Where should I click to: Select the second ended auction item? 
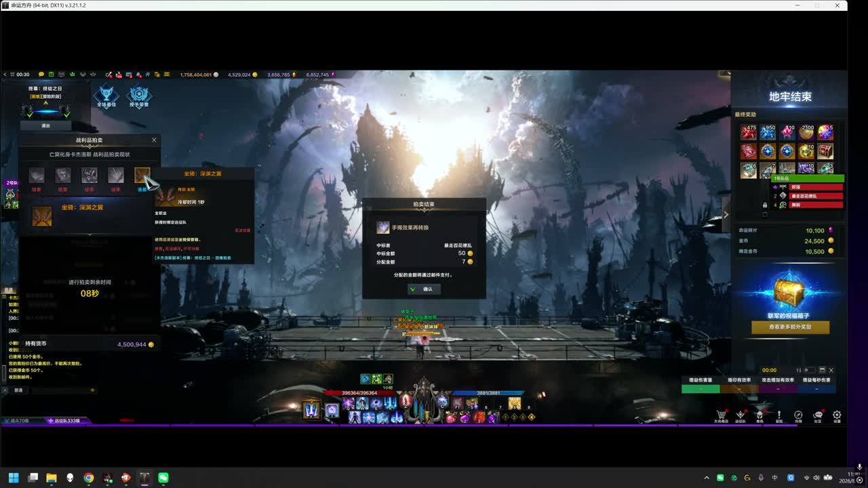(x=63, y=176)
